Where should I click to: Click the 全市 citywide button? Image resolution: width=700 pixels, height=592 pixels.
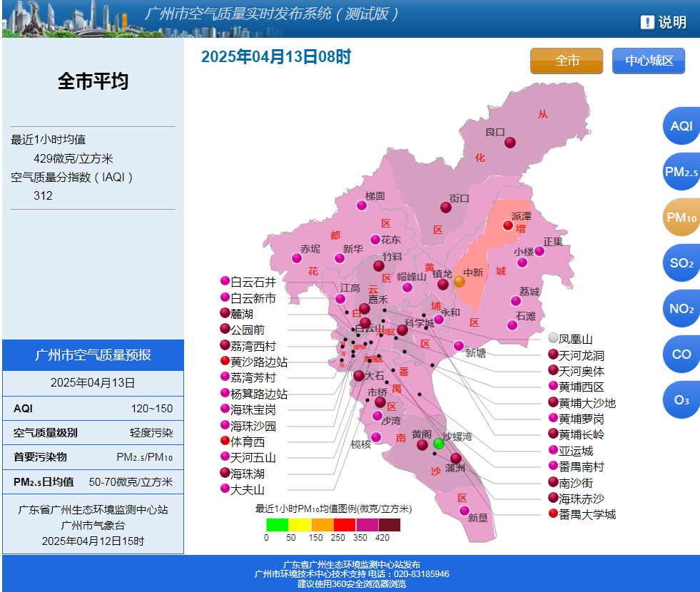tap(567, 61)
